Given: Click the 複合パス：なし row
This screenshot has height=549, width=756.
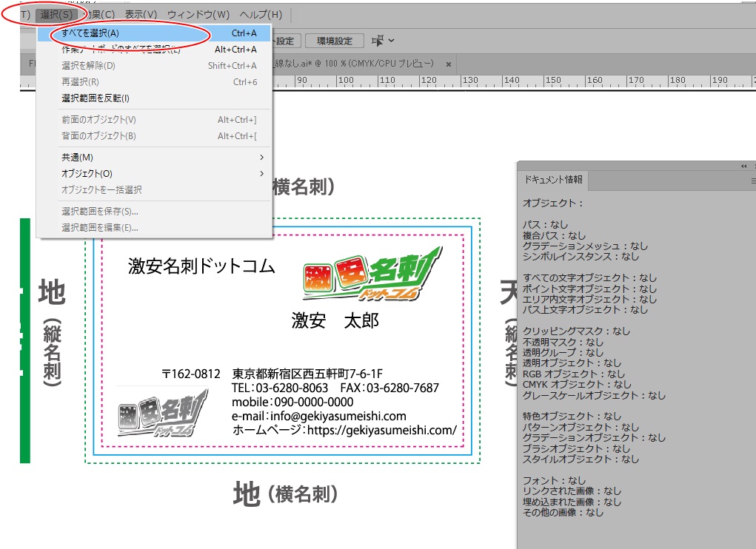Looking at the screenshot, I should click(555, 235).
